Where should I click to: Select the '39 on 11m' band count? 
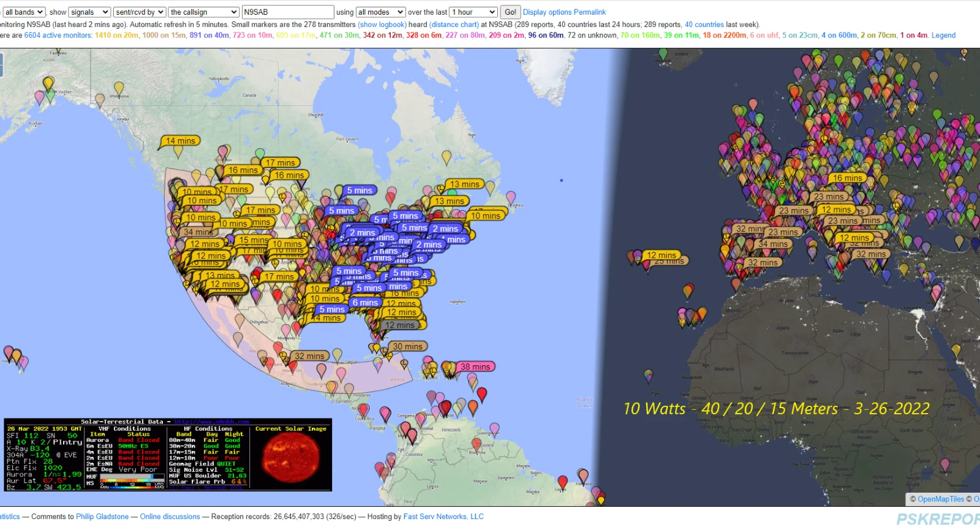pos(682,36)
